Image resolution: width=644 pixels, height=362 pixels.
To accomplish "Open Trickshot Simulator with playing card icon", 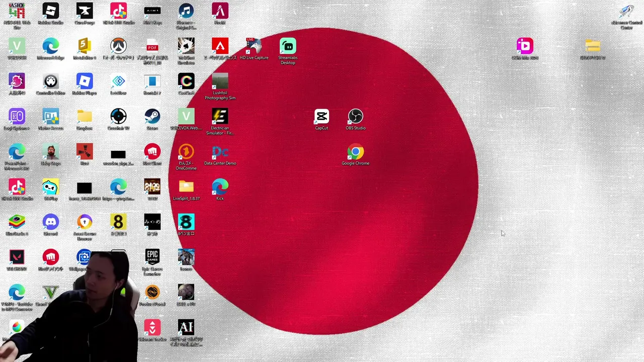I will pyautogui.click(x=186, y=46).
